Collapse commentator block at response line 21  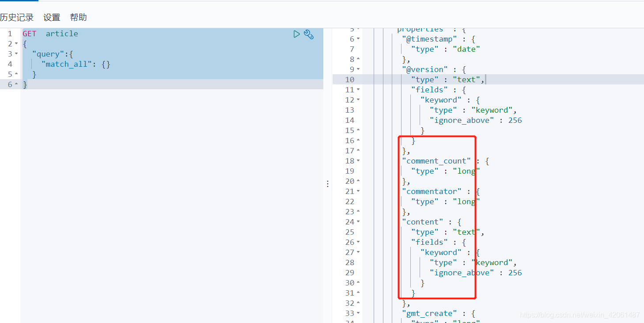(358, 191)
